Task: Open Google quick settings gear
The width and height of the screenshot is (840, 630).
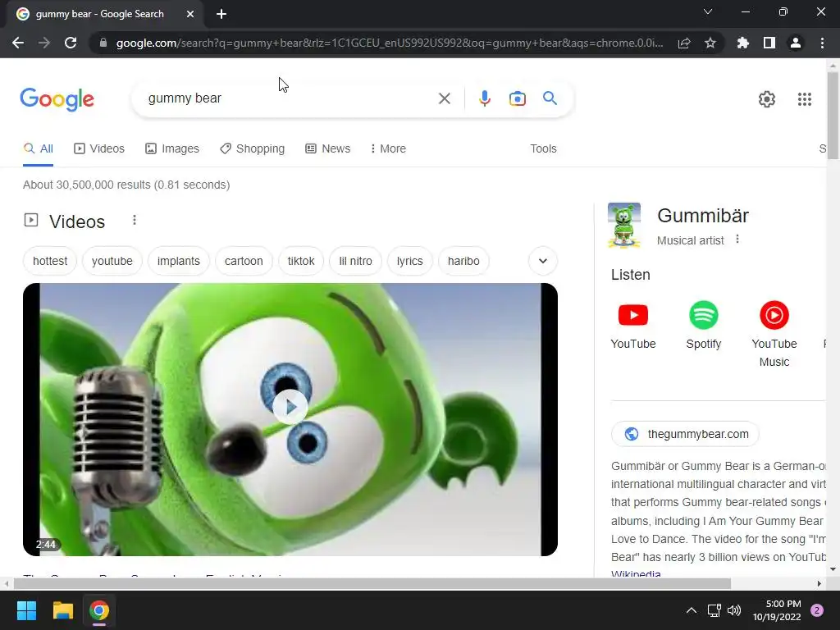Action: pos(767,99)
